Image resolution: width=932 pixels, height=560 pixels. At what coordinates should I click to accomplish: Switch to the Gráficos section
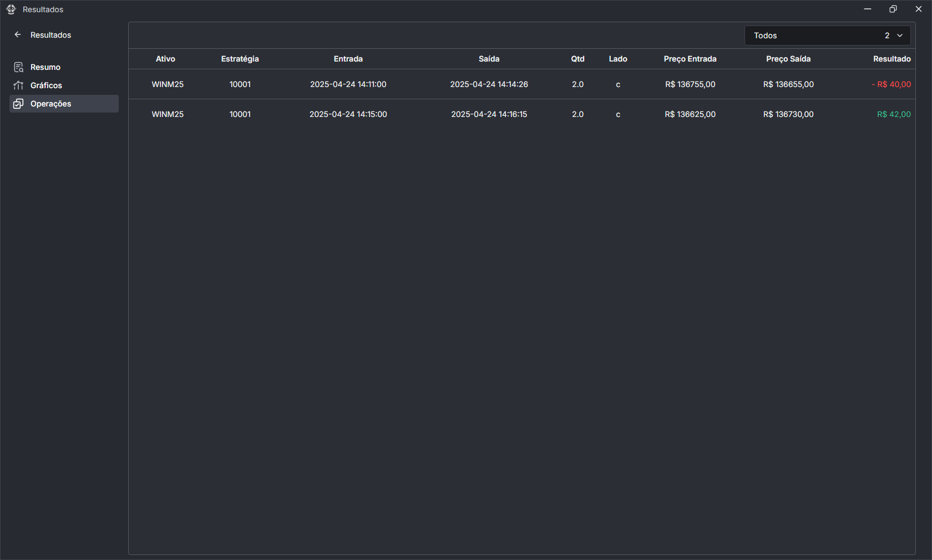pos(46,85)
